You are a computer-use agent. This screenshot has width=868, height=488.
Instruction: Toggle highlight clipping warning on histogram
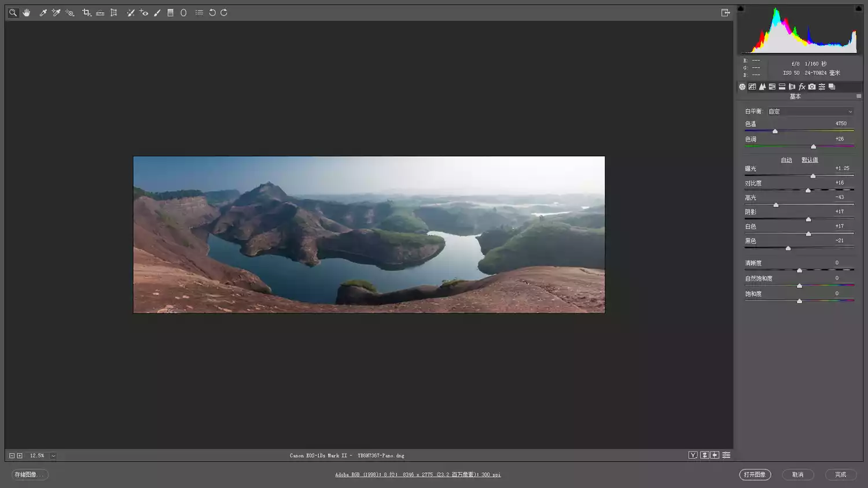point(859,9)
